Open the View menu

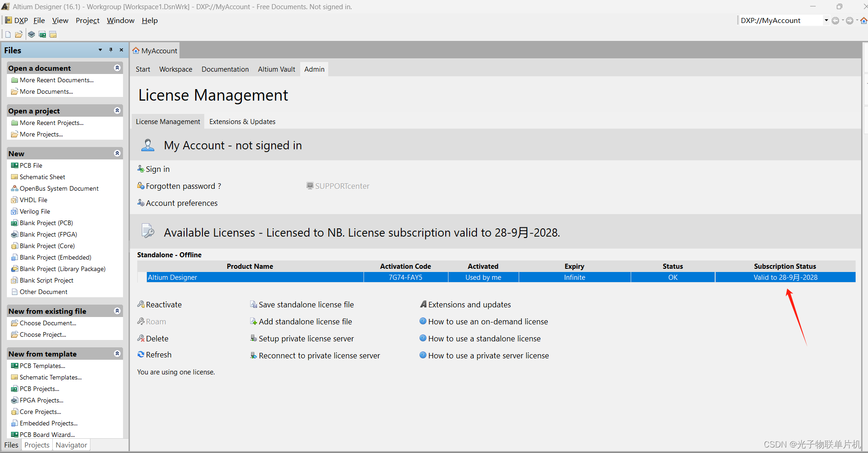pyautogui.click(x=60, y=20)
